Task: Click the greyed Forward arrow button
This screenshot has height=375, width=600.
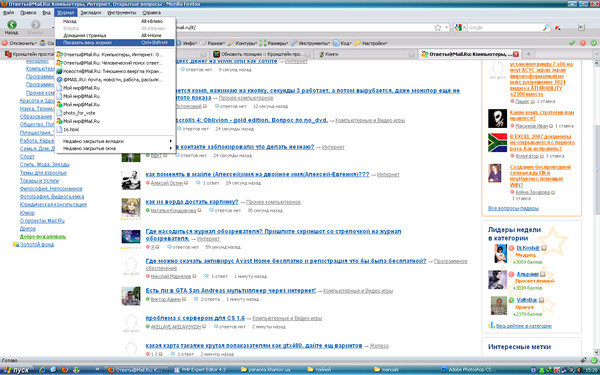Action: click(x=35, y=24)
